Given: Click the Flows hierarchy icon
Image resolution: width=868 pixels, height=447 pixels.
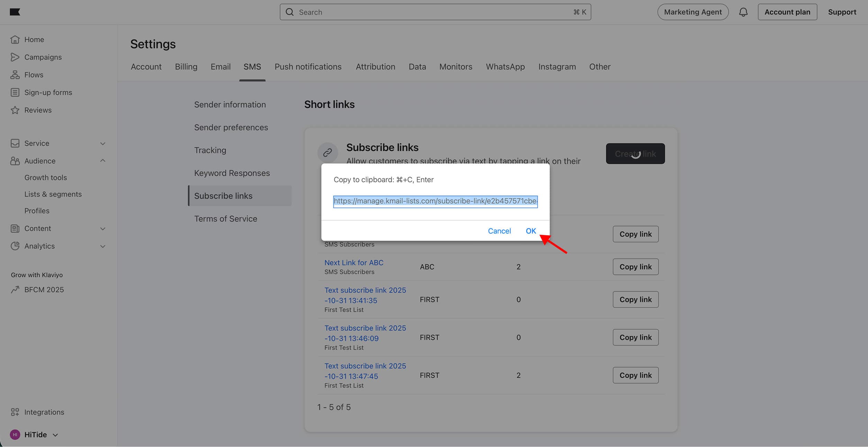Looking at the screenshot, I should 15,75.
